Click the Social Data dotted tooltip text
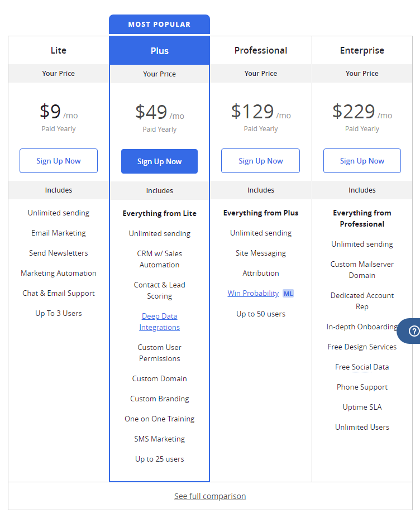The image size is (420, 518). [361, 367]
